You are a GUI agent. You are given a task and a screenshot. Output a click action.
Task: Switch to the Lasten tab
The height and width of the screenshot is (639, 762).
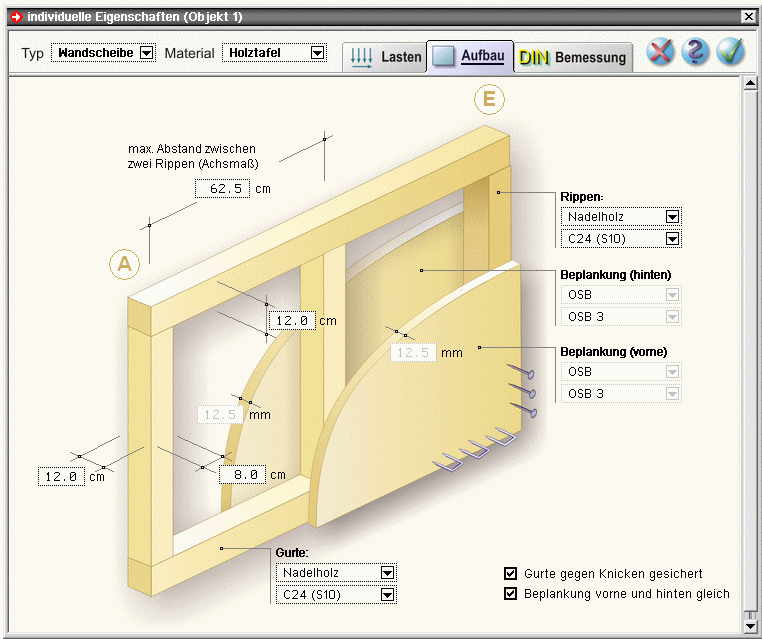[385, 58]
